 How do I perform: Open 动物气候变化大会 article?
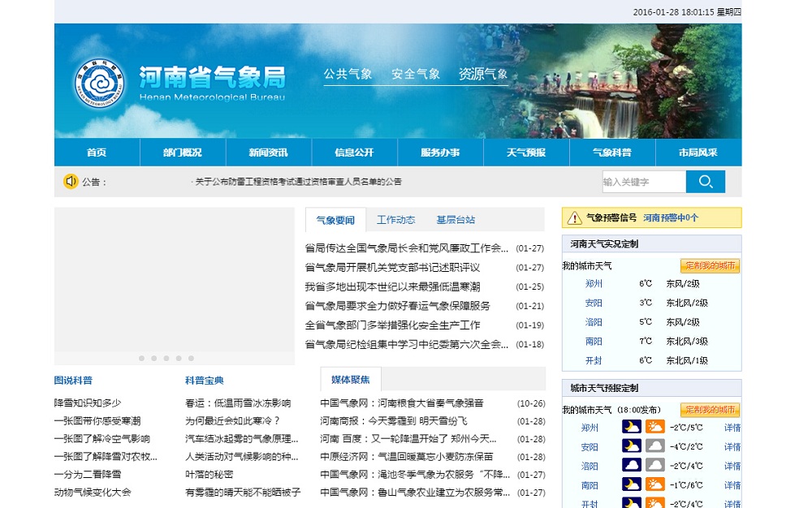pyautogui.click(x=93, y=492)
